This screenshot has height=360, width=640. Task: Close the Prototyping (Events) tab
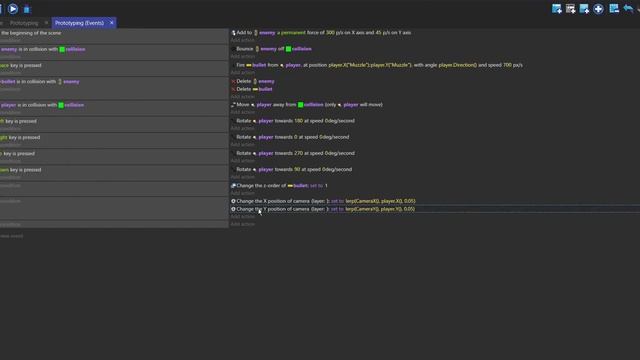pyautogui.click(x=111, y=23)
